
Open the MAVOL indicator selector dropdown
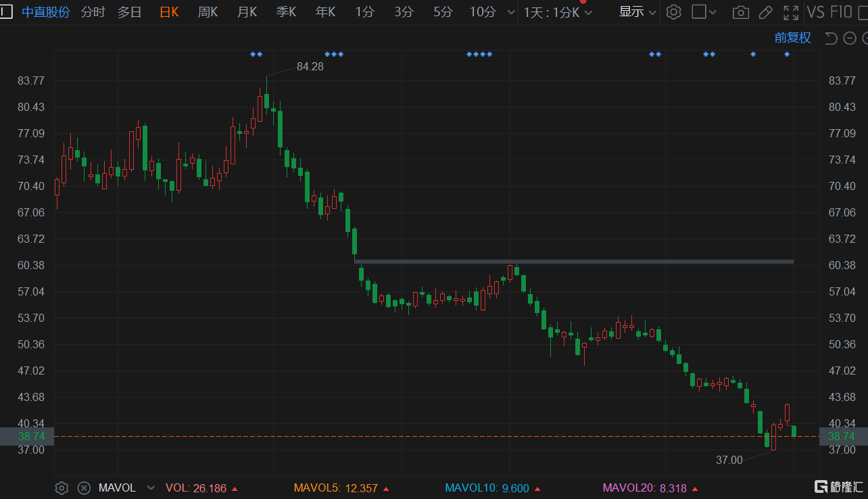click(x=151, y=488)
